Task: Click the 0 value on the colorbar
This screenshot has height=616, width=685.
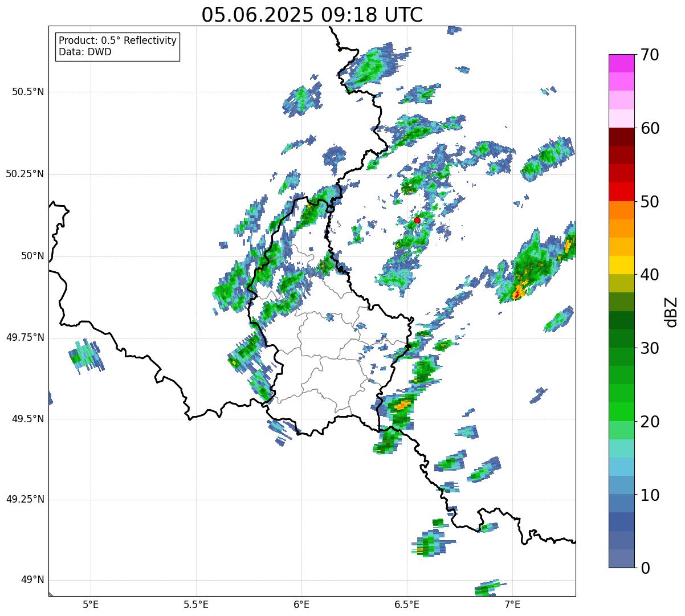Action: pos(645,568)
